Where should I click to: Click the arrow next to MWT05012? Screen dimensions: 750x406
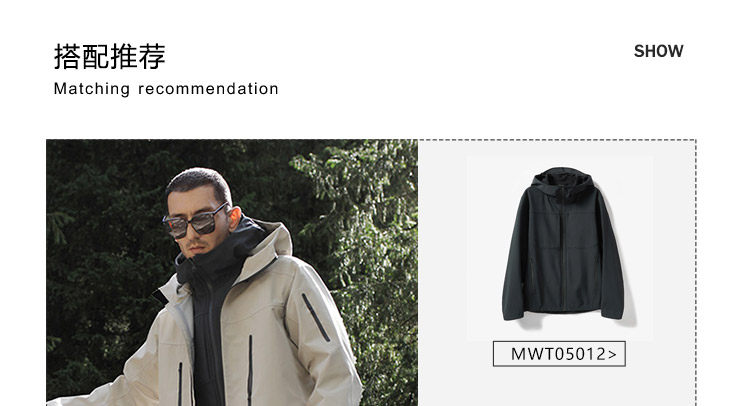pos(612,354)
